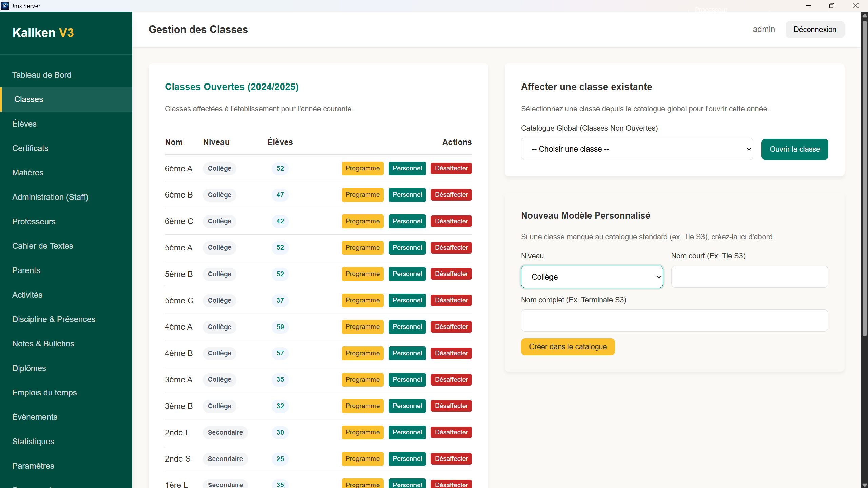Screen dimensions: 868x488
Task: Open the Niveau dropdown showing Collège
Action: point(592,277)
